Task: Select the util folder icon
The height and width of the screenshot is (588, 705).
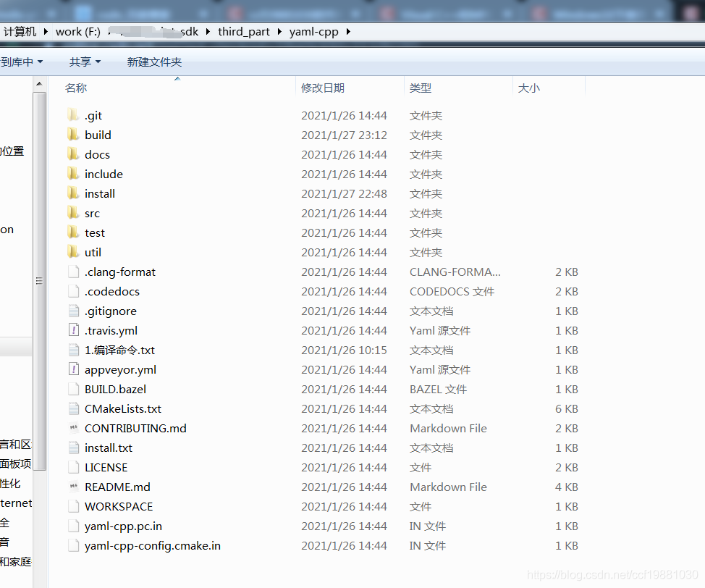Action: click(73, 252)
